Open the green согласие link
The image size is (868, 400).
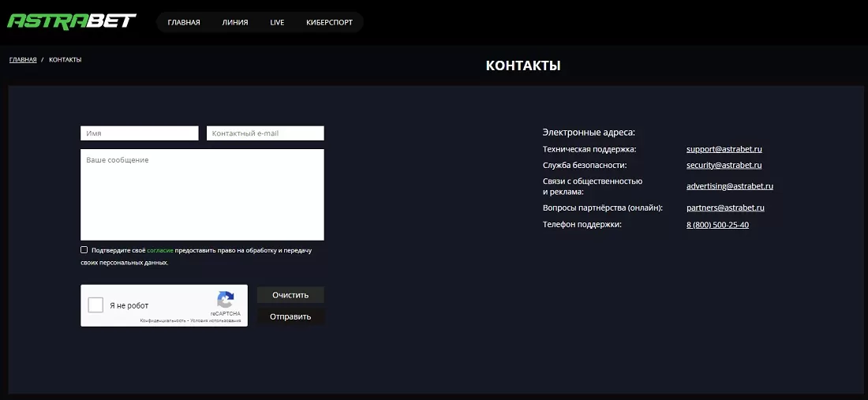point(160,251)
